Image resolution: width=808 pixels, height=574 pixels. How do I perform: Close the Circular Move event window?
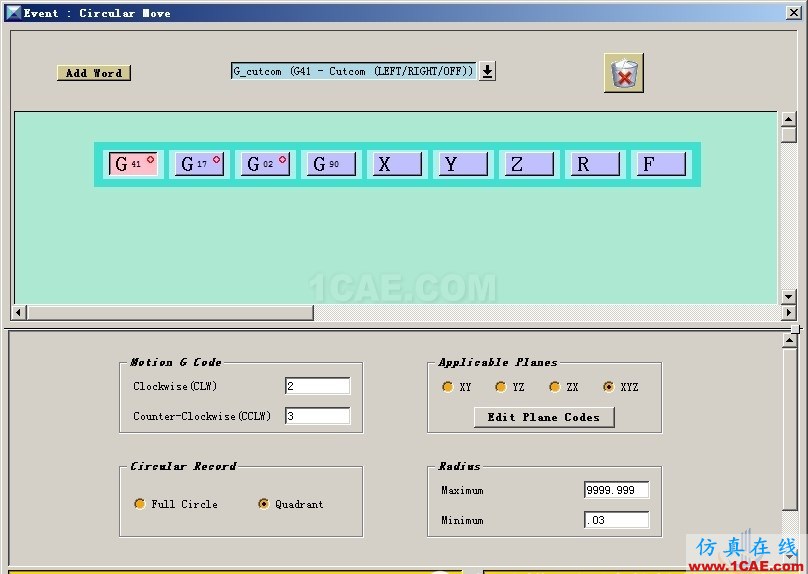(794, 13)
